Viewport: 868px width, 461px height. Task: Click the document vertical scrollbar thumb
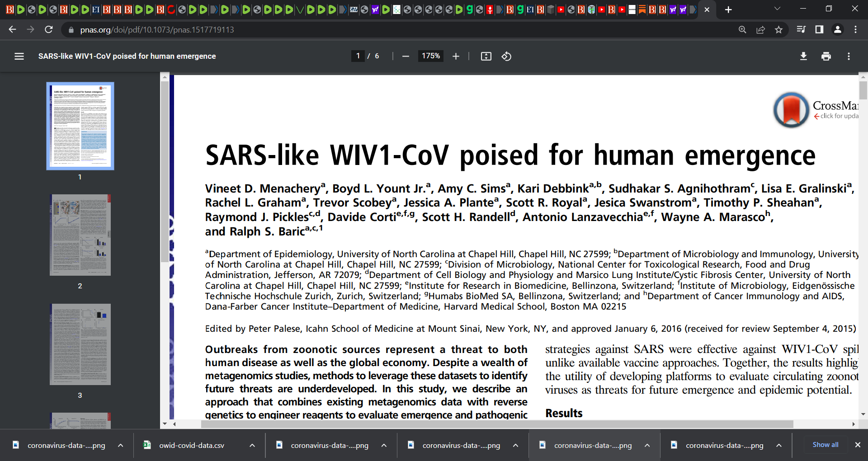pyautogui.click(x=863, y=90)
